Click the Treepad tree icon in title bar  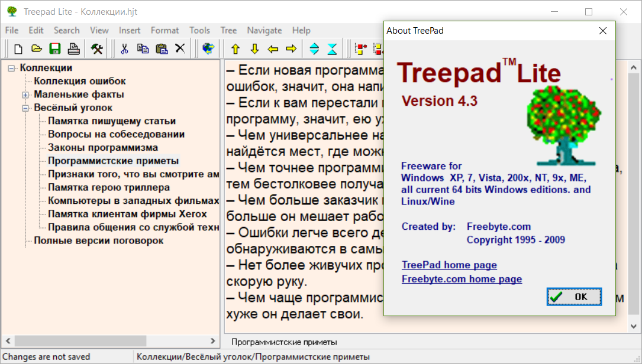point(12,11)
